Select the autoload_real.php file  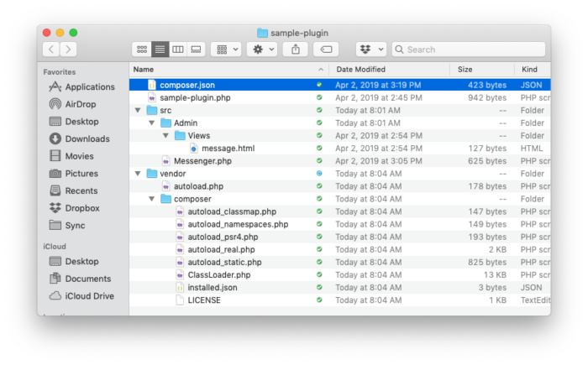(x=339, y=249)
